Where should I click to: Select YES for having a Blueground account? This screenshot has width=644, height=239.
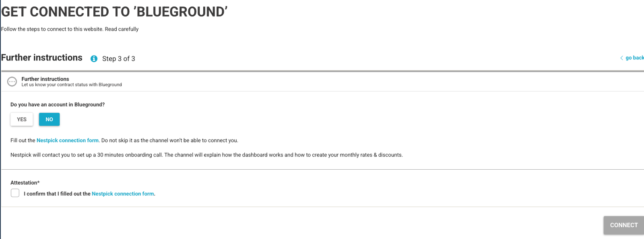(x=22, y=119)
